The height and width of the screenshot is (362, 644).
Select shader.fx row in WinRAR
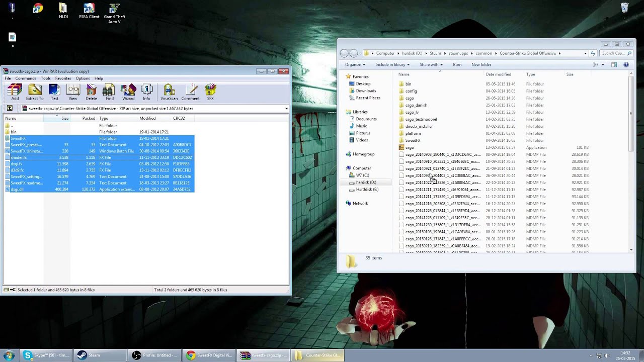click(x=99, y=157)
